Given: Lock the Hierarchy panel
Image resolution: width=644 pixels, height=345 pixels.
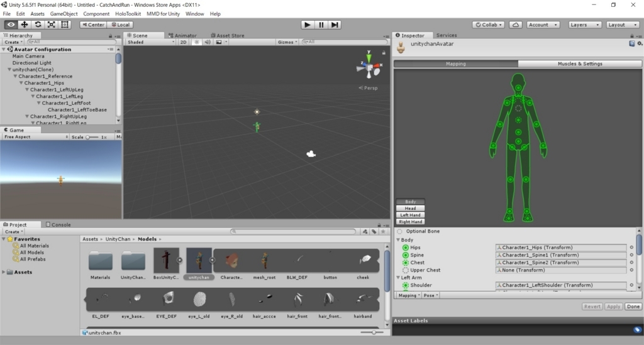Looking at the screenshot, I should pyautogui.click(x=110, y=36).
